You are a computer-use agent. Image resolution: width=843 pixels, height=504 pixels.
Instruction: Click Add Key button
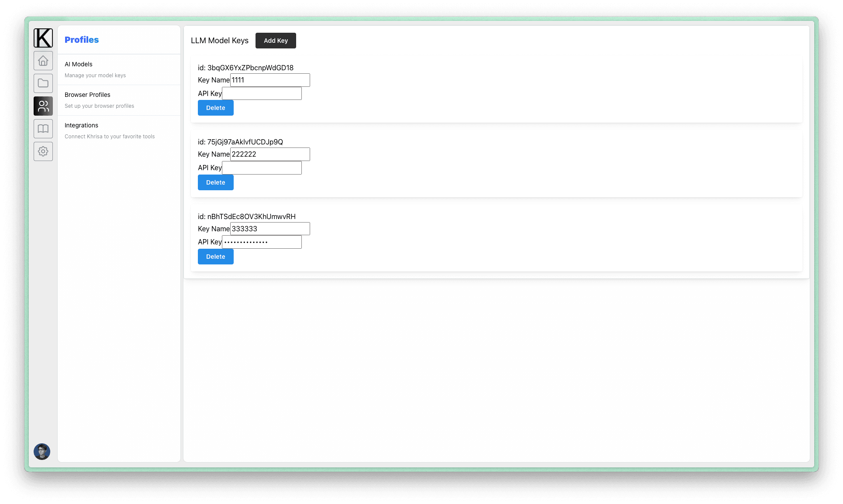point(276,40)
